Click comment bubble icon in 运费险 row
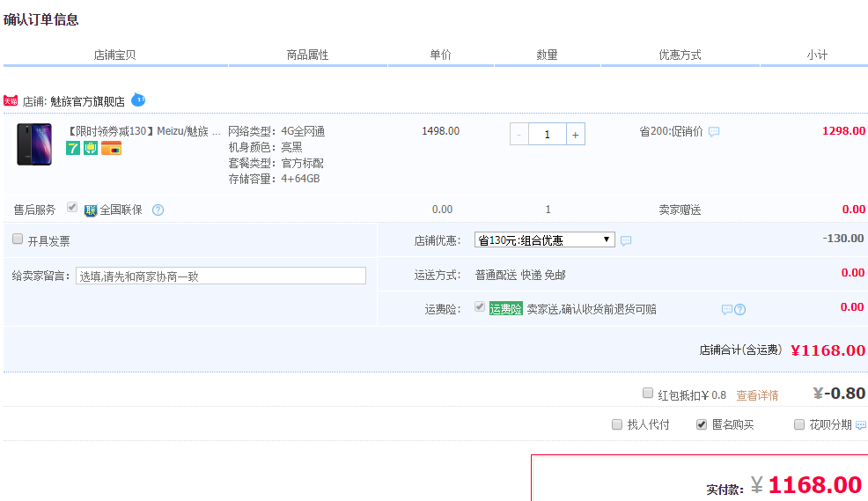The height and width of the screenshot is (501, 868). 727,309
